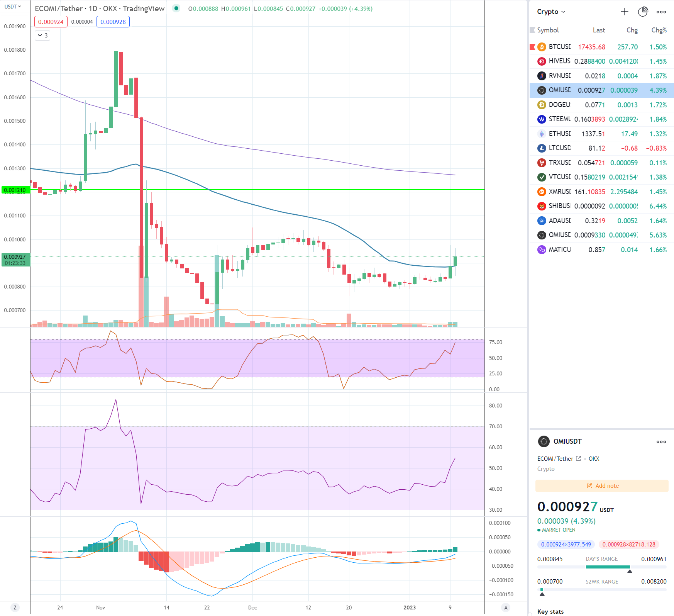
Task: Click the Key stats heading
Action: pos(550,611)
